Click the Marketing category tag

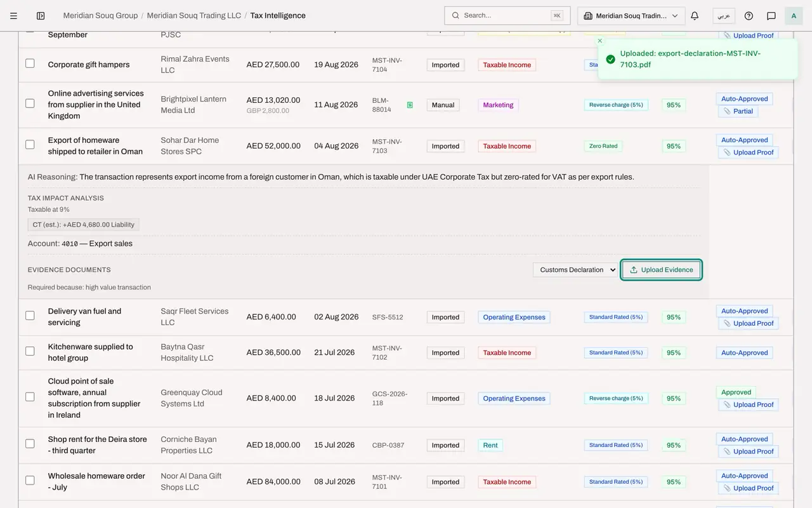(x=498, y=105)
